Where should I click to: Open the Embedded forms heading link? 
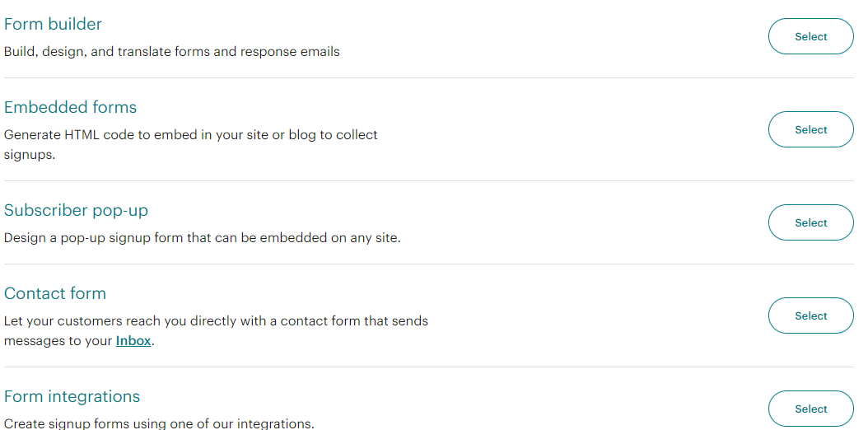(x=70, y=108)
